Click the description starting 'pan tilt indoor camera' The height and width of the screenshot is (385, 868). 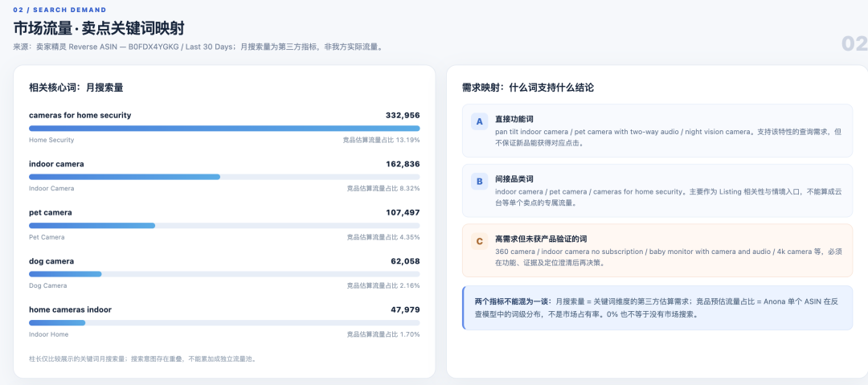click(668, 137)
